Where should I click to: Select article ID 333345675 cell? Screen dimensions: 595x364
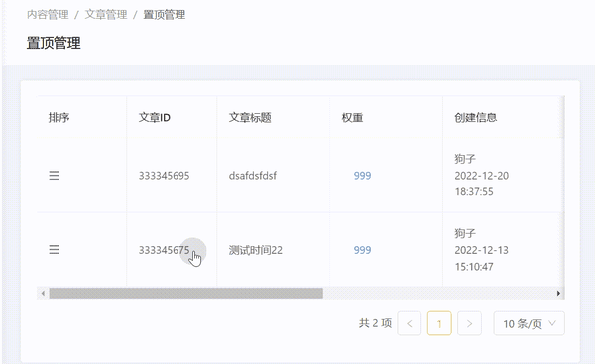point(172,250)
